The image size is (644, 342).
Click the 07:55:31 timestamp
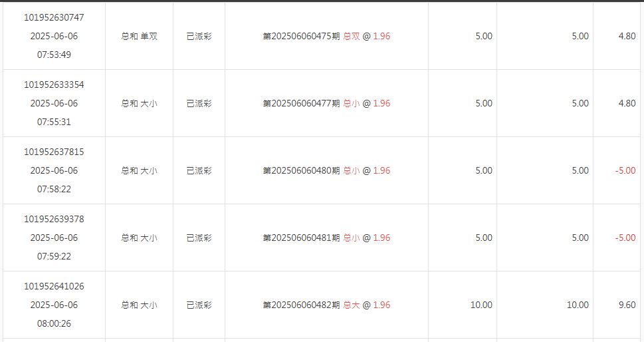click(x=54, y=122)
